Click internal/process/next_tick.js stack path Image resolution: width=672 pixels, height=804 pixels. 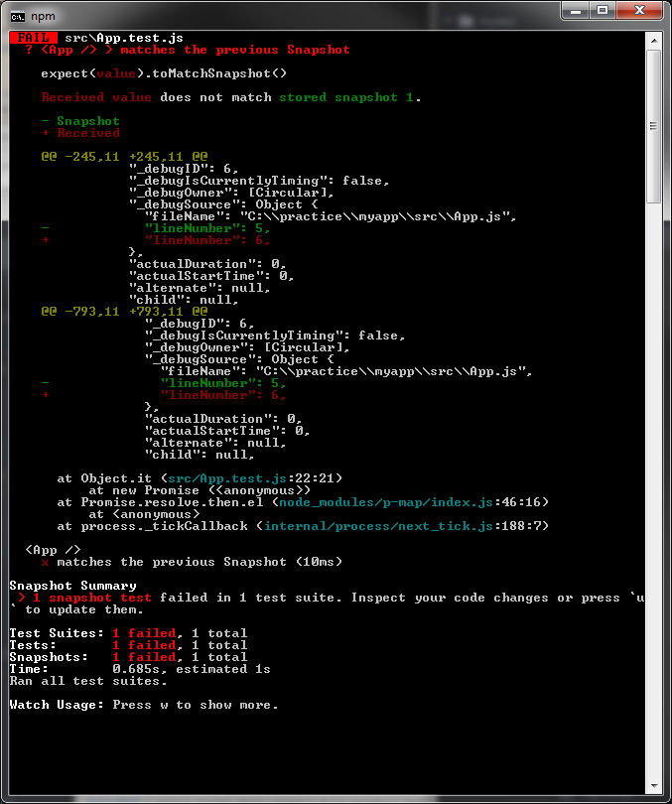(378, 526)
